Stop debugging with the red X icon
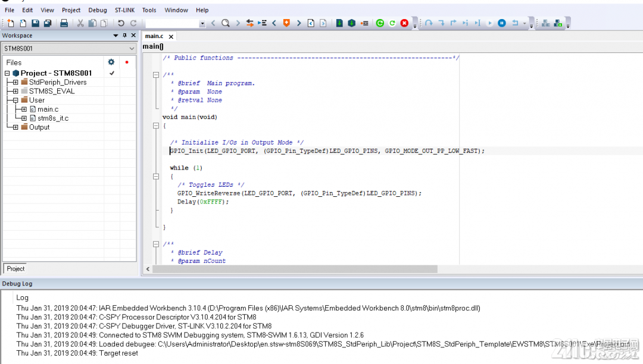 [x=405, y=23]
